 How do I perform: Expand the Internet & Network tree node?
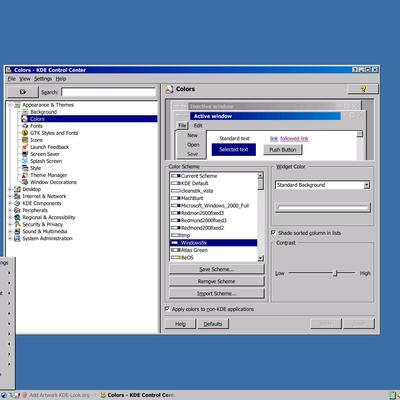tap(10, 196)
